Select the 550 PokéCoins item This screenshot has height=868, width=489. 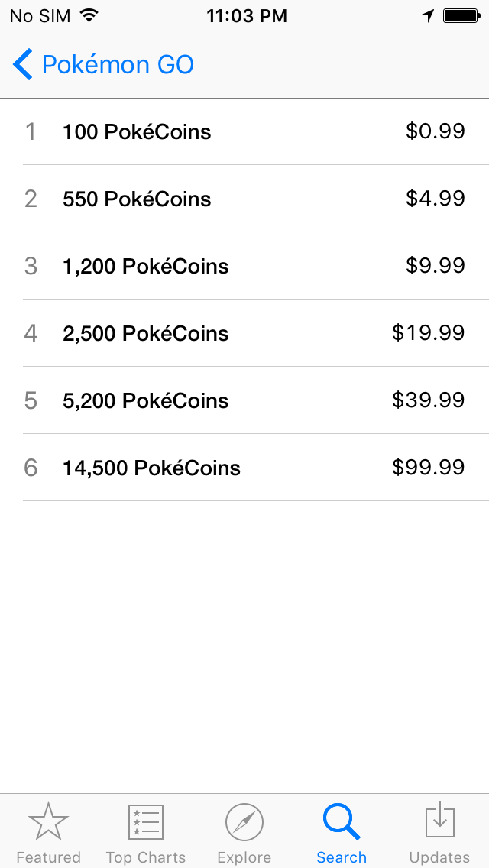click(244, 199)
